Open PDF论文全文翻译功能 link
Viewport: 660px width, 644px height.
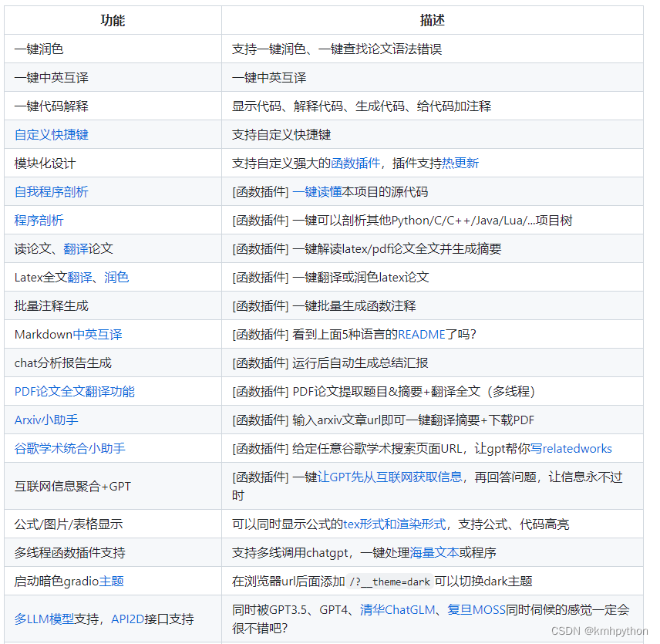pos(75,392)
